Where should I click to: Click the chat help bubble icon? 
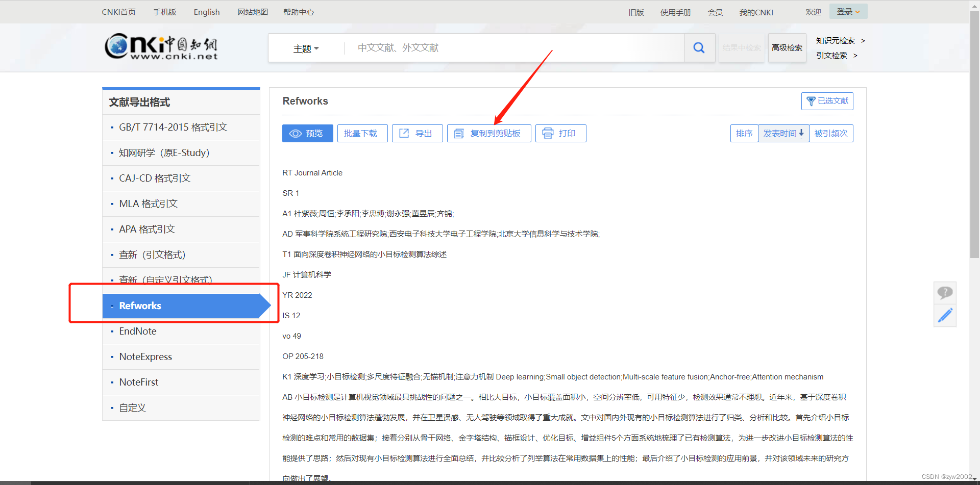pos(945,293)
